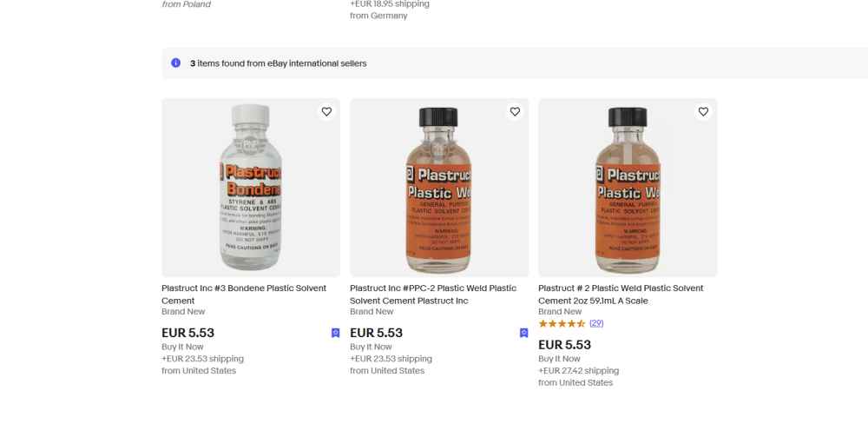868x437 pixels.
Task: Click the clear Bondene bottle product image
Action: [x=251, y=188]
